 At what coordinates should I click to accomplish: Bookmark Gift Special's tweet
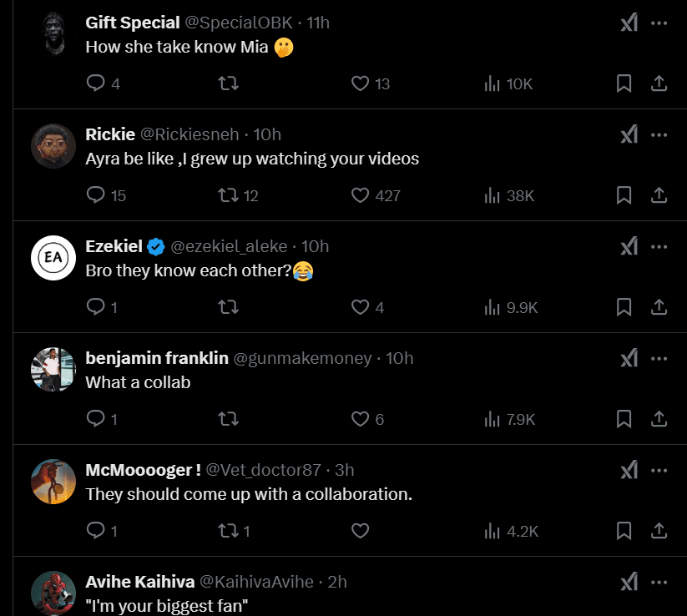[624, 83]
